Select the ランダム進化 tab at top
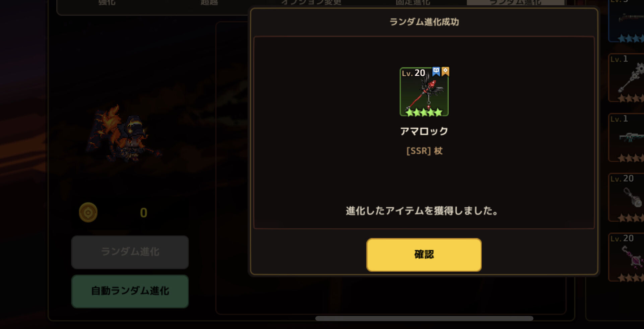The height and width of the screenshot is (329, 644). coord(515,3)
